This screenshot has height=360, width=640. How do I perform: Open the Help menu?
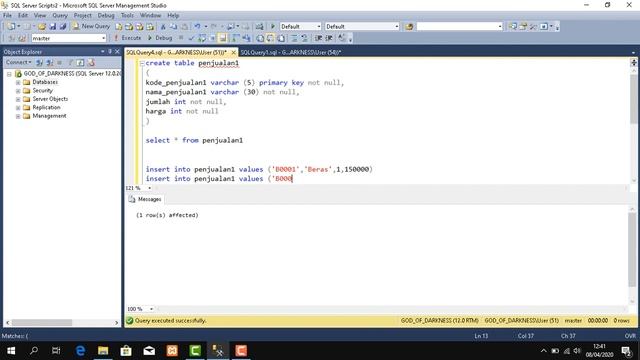point(173,16)
